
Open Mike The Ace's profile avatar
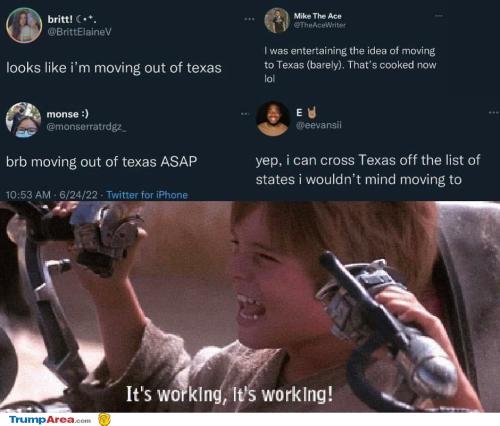point(276,21)
